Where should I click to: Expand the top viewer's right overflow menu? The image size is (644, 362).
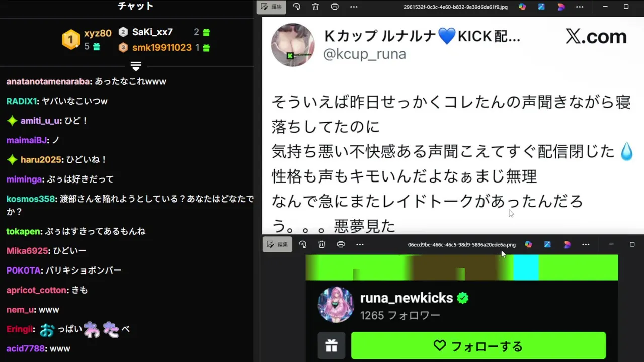tap(580, 7)
